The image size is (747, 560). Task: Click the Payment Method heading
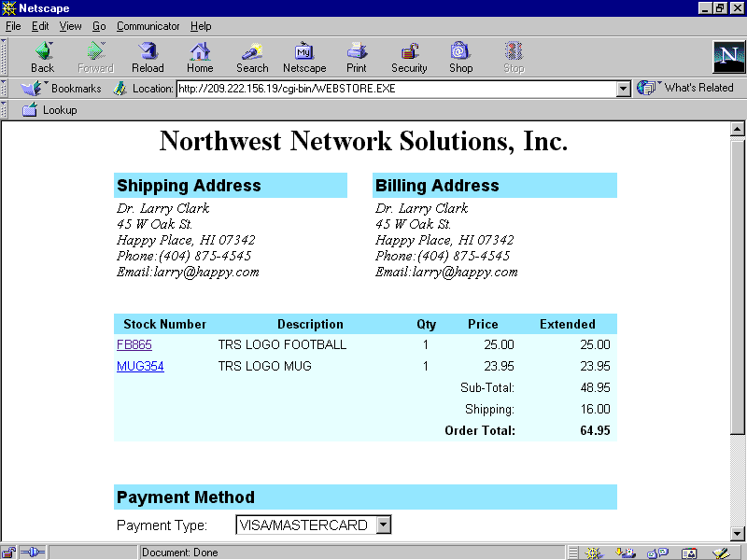185,497
